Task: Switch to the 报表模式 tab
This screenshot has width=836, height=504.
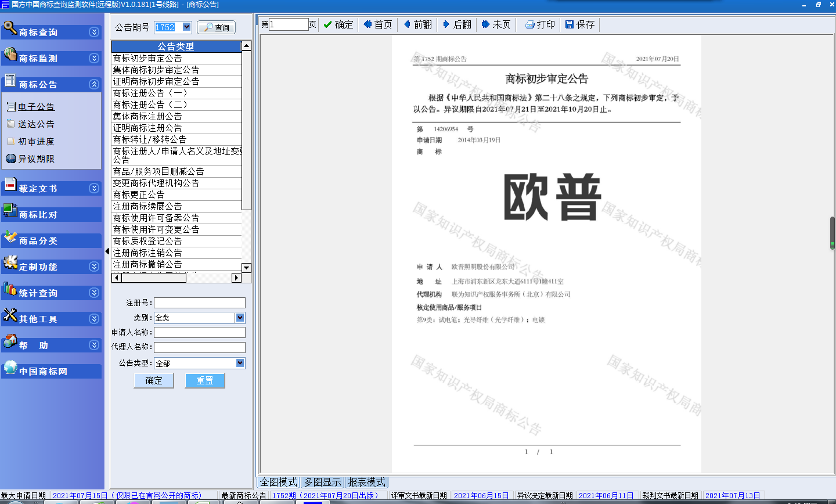Action: pyautogui.click(x=366, y=482)
